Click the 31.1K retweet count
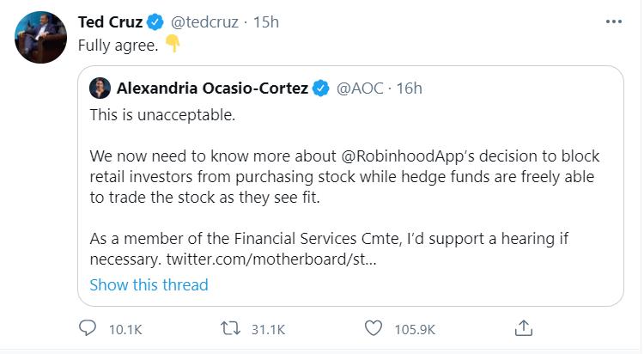The width and height of the screenshot is (644, 354). click(x=265, y=328)
